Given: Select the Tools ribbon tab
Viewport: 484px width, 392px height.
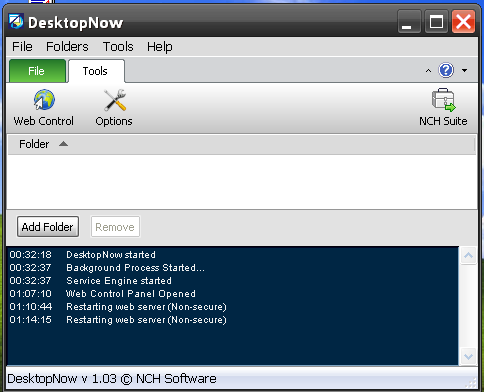Looking at the screenshot, I should pyautogui.click(x=96, y=71).
